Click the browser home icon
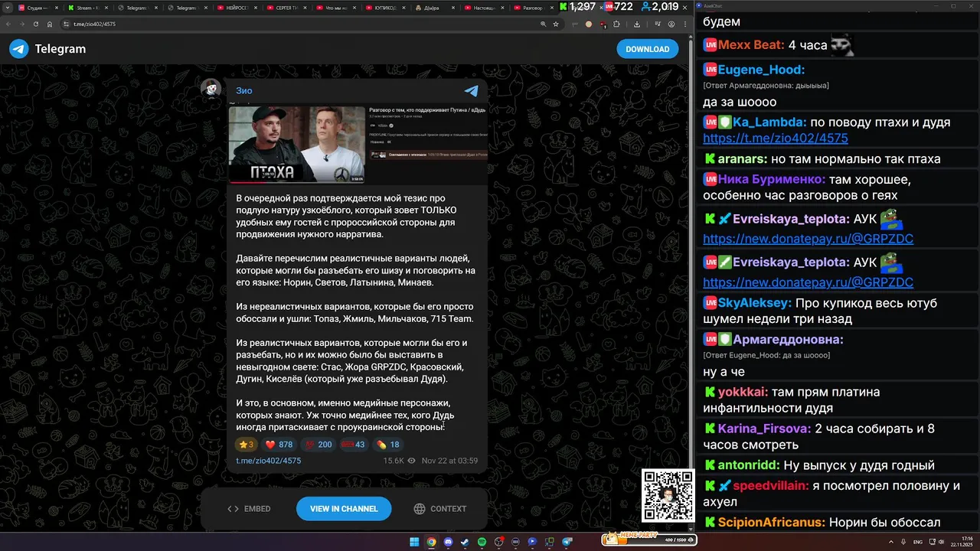 point(50,24)
